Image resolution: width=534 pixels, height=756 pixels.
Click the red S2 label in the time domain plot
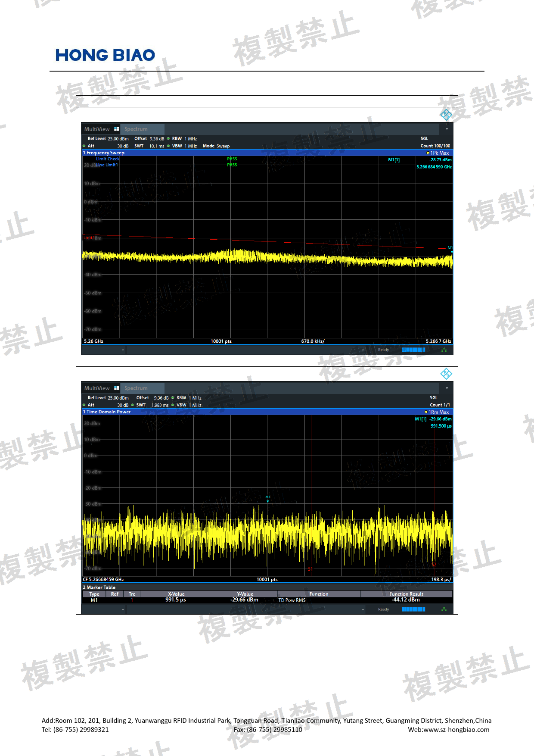[x=434, y=565]
